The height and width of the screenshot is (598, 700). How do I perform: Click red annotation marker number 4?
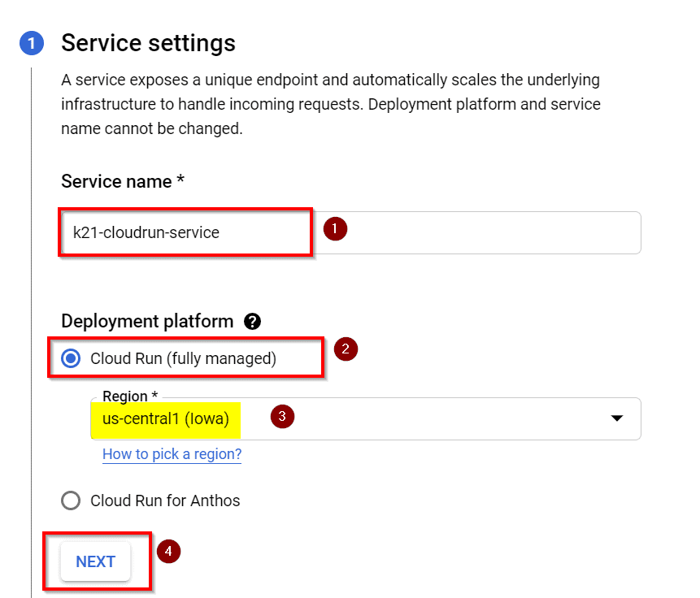168,552
